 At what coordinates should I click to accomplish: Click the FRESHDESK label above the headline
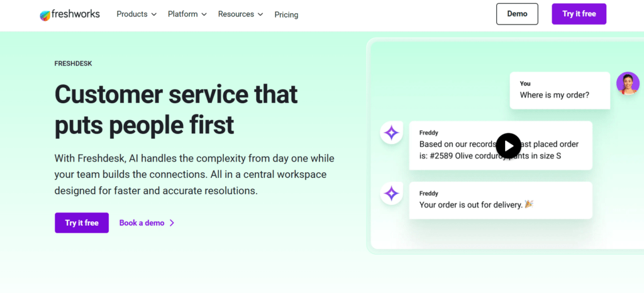74,64
